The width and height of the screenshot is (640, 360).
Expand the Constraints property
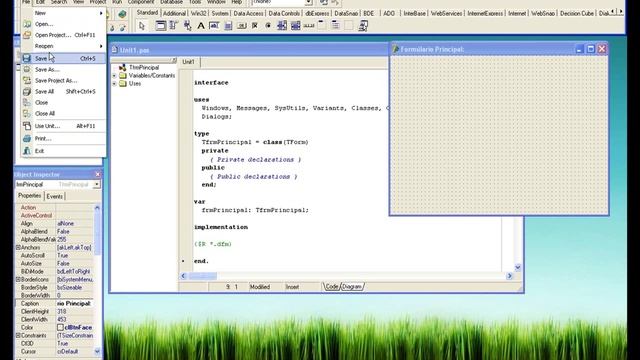18,336
